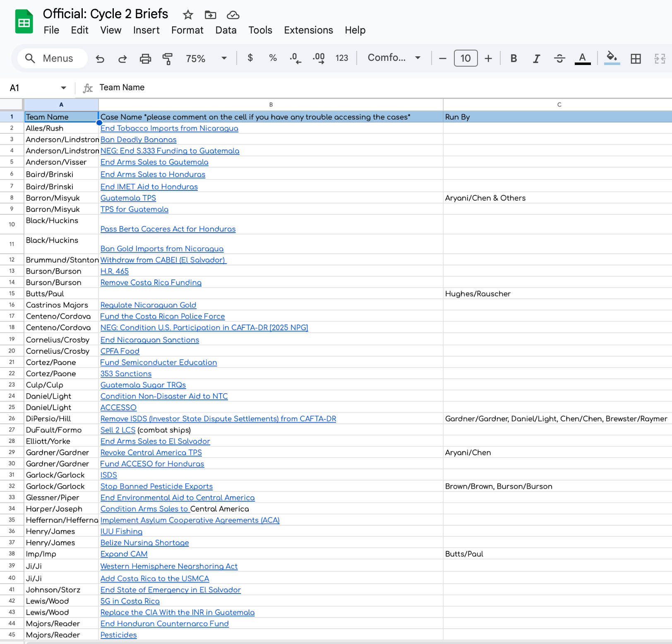Toggle strikethrough formatting

pos(559,58)
